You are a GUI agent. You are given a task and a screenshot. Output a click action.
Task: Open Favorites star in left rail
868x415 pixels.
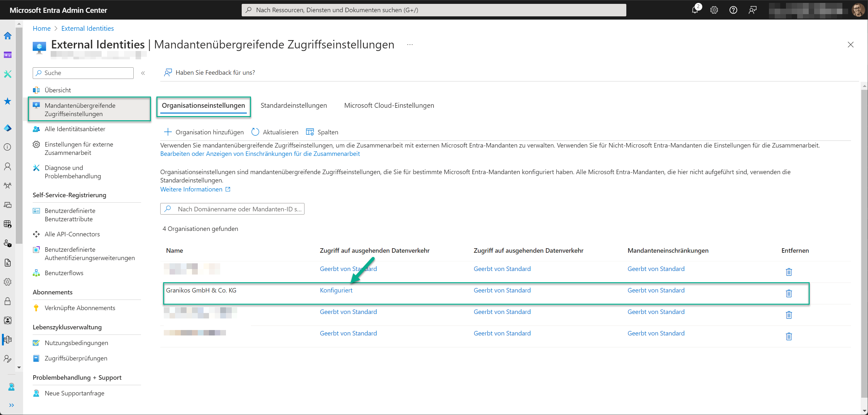point(7,101)
